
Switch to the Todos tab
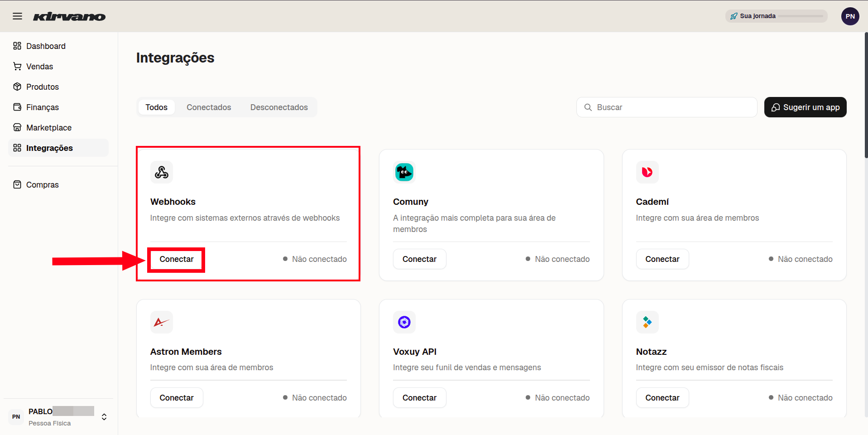click(x=157, y=107)
